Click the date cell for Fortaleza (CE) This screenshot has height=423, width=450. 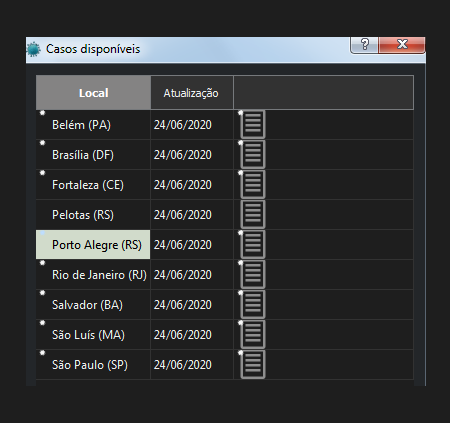(192, 185)
